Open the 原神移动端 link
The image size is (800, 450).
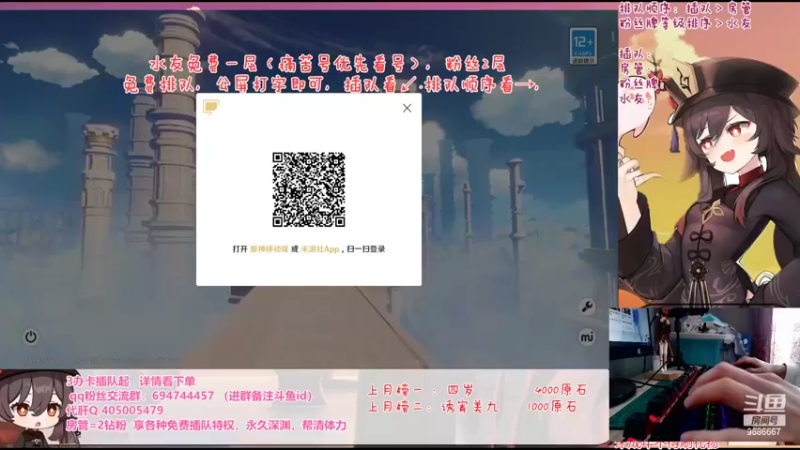269,249
